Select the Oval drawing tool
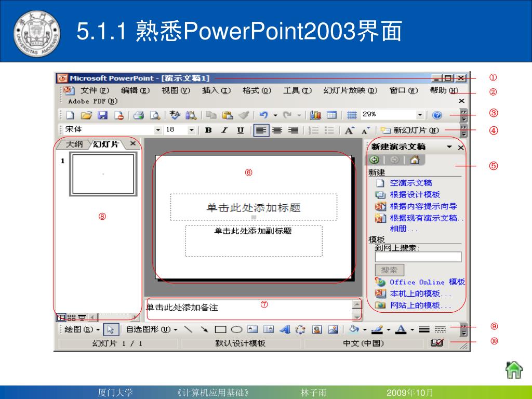The width and height of the screenshot is (532, 399). [x=236, y=329]
